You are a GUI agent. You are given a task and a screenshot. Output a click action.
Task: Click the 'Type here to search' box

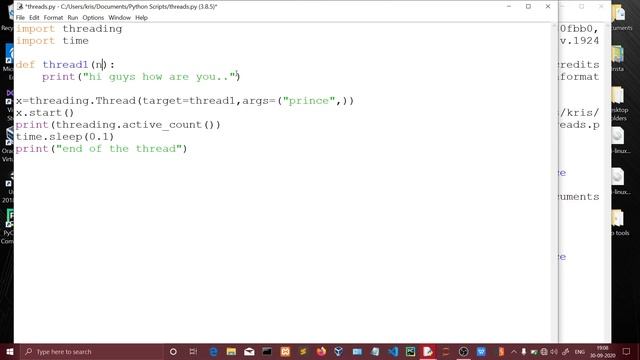coord(92,351)
